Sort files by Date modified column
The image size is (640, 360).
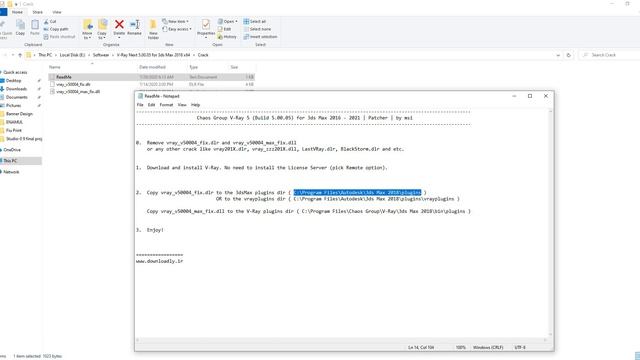(152, 67)
